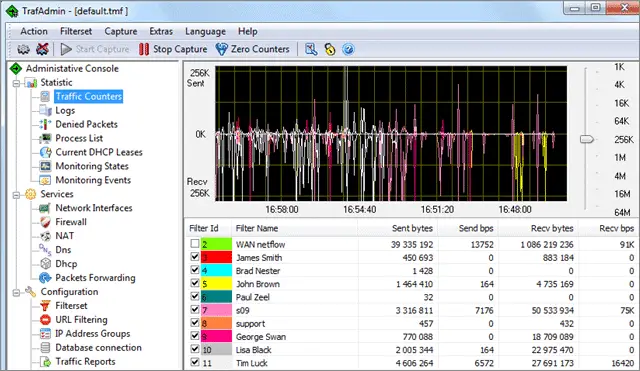This screenshot has width=640, height=371.
Task: Click the Statistic chart icon
Action: pos(31,83)
